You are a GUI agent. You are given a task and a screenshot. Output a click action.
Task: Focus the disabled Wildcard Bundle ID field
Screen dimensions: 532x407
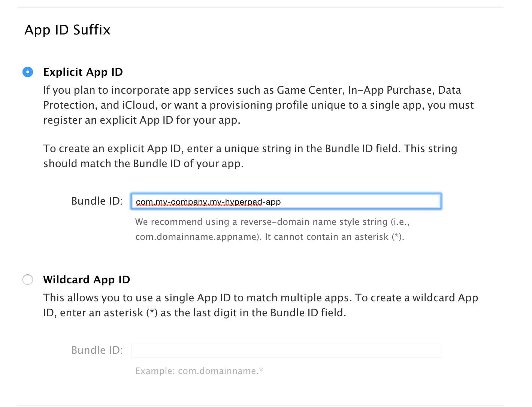(286, 350)
